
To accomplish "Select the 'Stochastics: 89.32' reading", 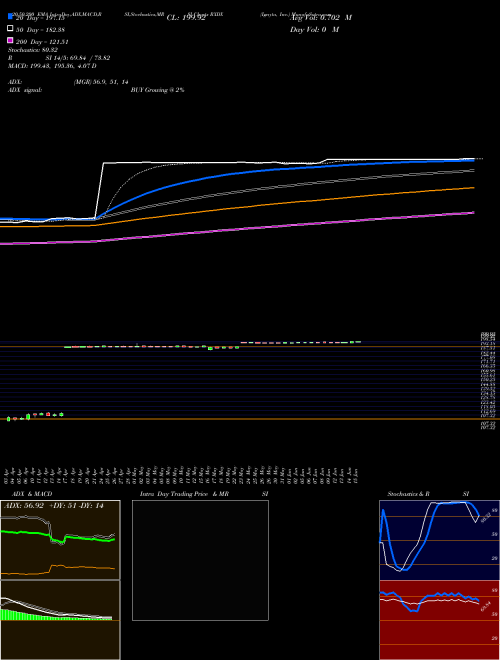I will click(x=33, y=50).
